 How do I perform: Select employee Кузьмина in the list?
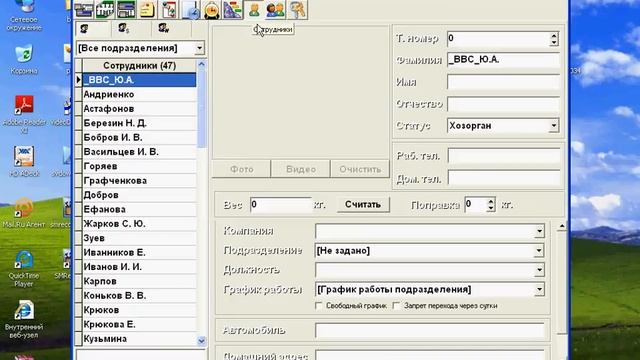click(139, 339)
